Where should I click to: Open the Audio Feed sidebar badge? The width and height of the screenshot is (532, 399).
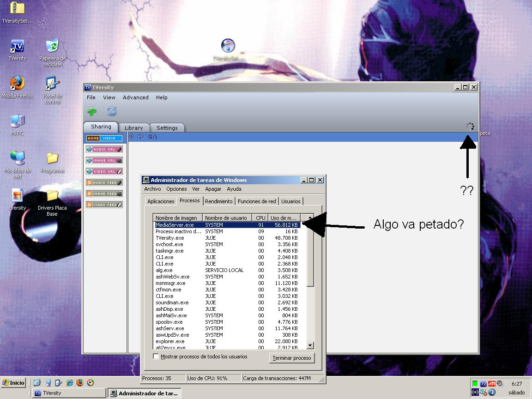[x=104, y=182]
